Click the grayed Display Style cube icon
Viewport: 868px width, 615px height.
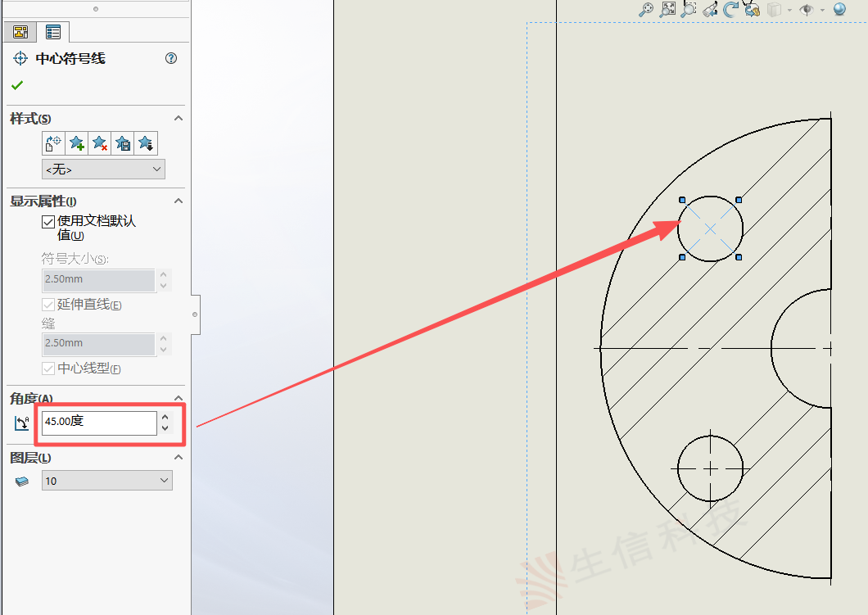point(774,9)
